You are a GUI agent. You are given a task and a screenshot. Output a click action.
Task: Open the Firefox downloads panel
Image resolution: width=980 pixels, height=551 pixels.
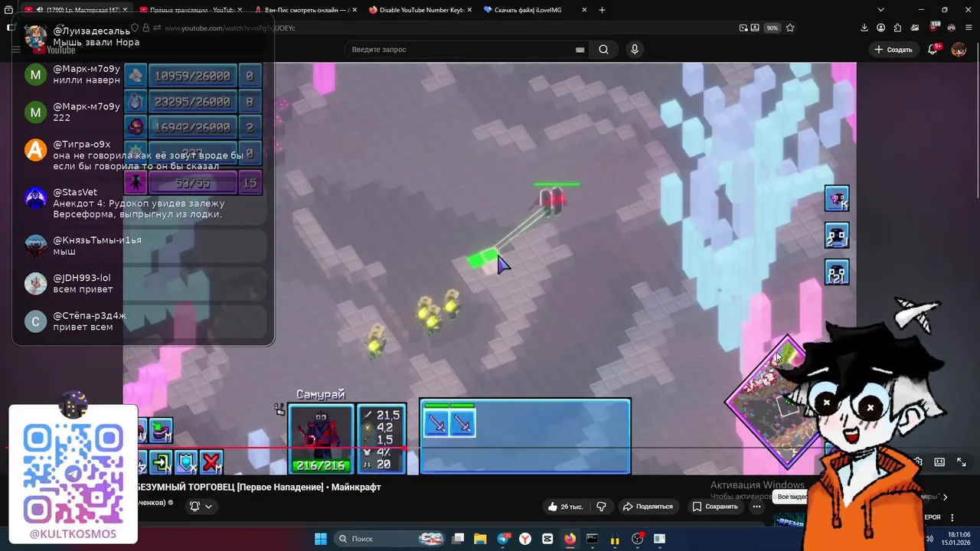tap(864, 28)
